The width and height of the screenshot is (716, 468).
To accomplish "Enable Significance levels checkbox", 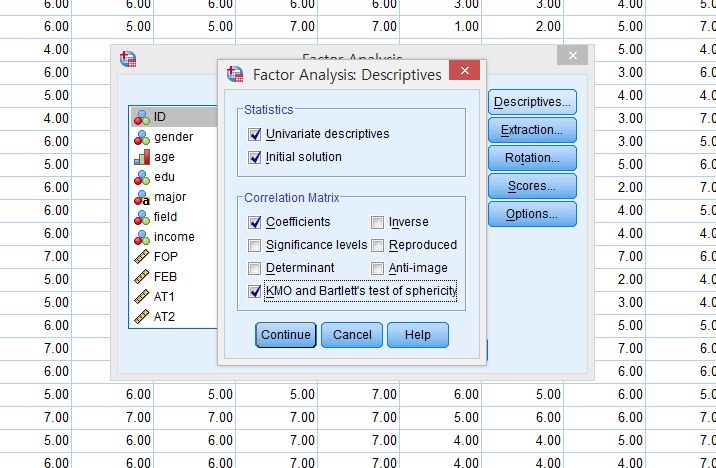I will tap(254, 245).
